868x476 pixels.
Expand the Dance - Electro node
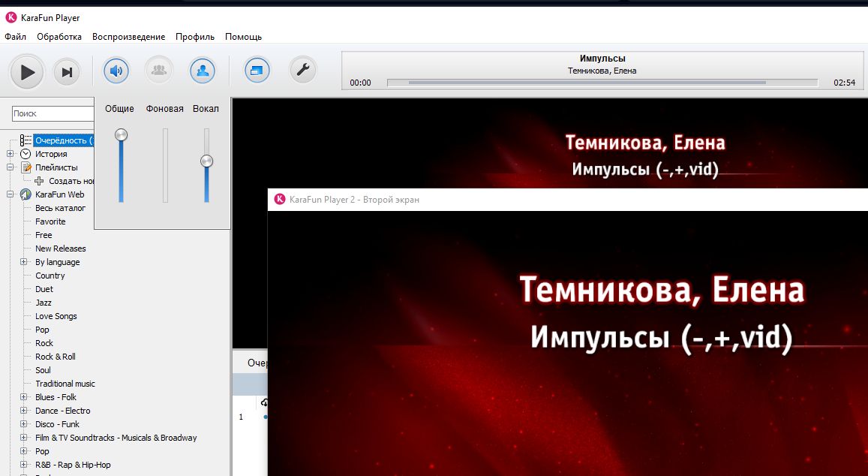pos(24,411)
